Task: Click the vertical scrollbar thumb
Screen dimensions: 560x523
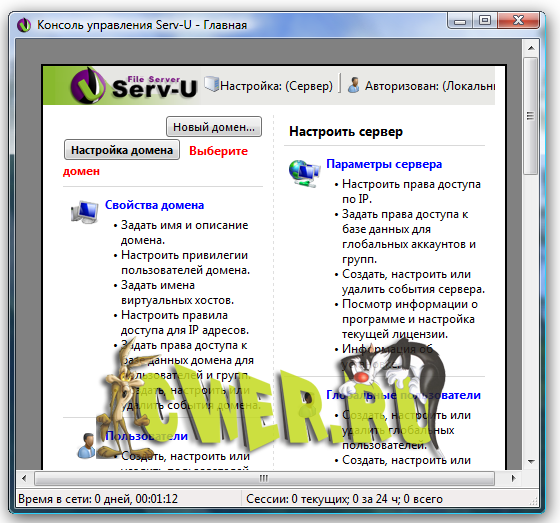Action: [x=531, y=116]
